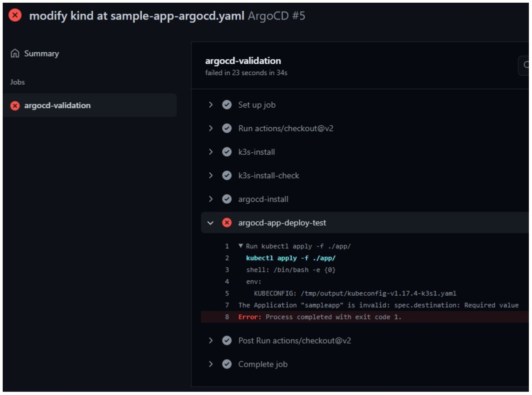
Task: Click the checkmark icon next to k3s-install
Action: pyautogui.click(x=226, y=151)
